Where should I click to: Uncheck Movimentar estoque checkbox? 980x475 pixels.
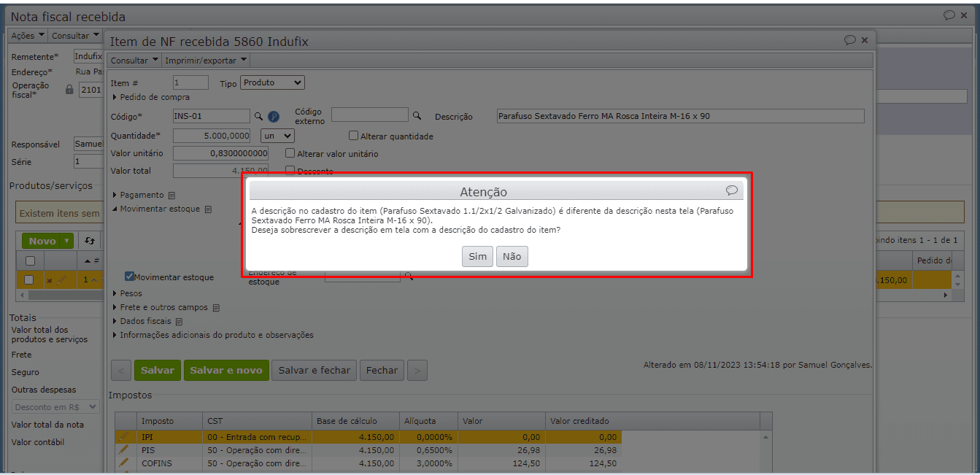[x=129, y=277]
